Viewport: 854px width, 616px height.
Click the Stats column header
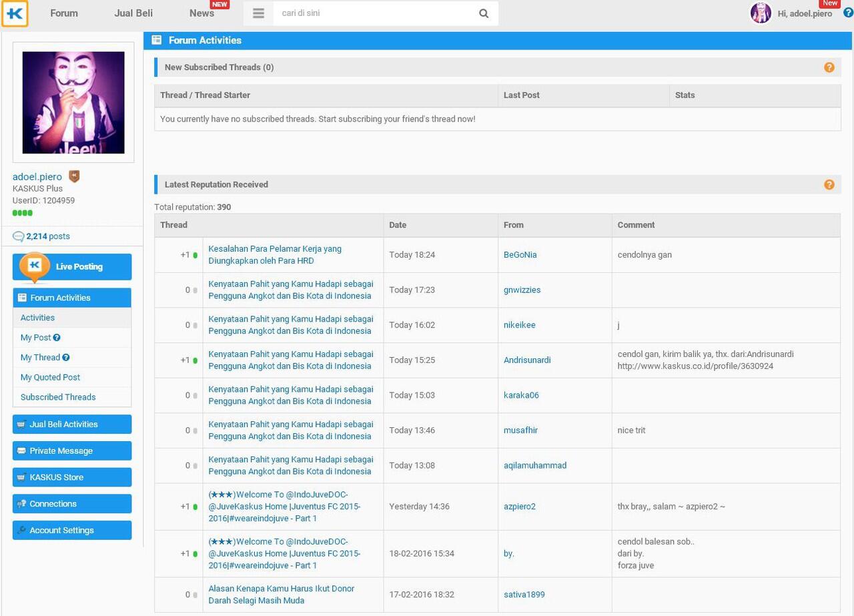point(685,95)
